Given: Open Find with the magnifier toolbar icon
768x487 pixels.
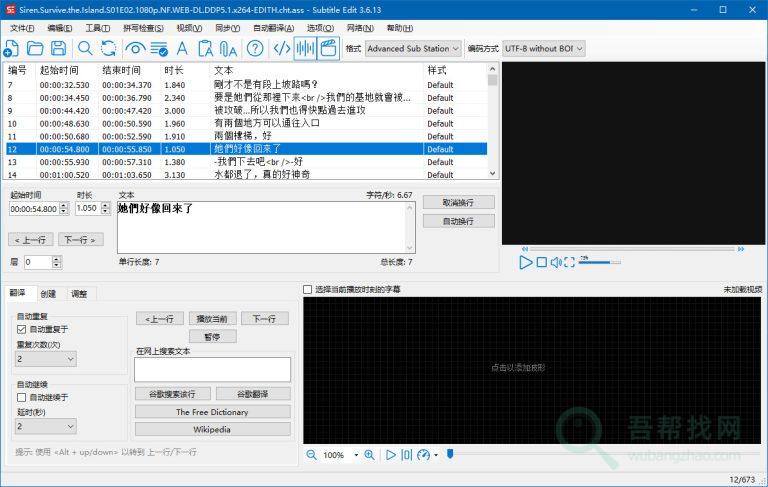Looking at the screenshot, I should tap(85, 48).
